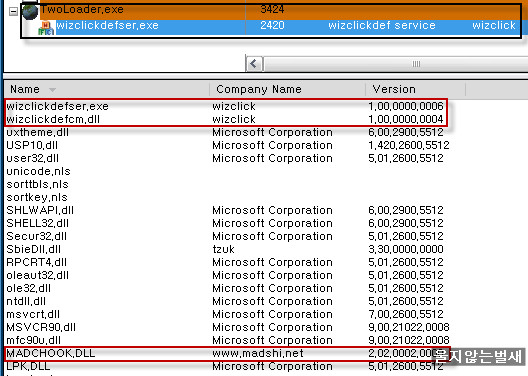Click version 7.00.2600.5512 cell
The width and height of the screenshot is (528, 376).
pos(406,314)
